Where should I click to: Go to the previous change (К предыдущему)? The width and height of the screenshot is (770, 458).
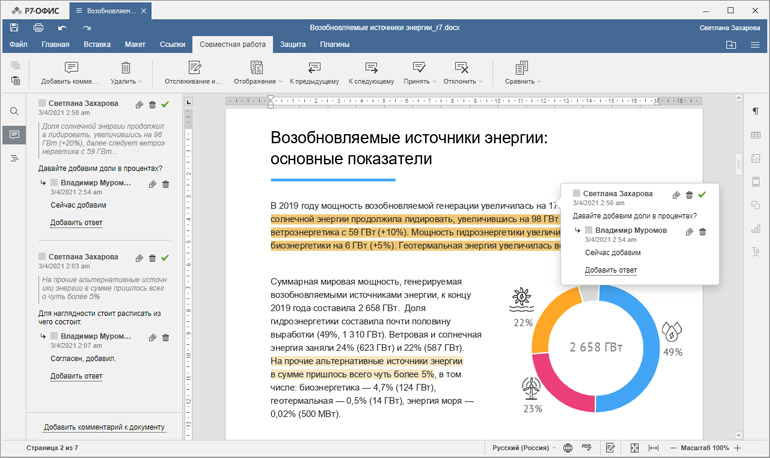coord(313,68)
